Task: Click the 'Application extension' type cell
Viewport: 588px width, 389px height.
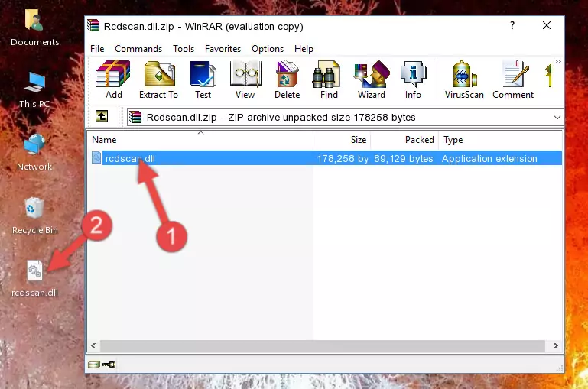Action: coord(489,158)
